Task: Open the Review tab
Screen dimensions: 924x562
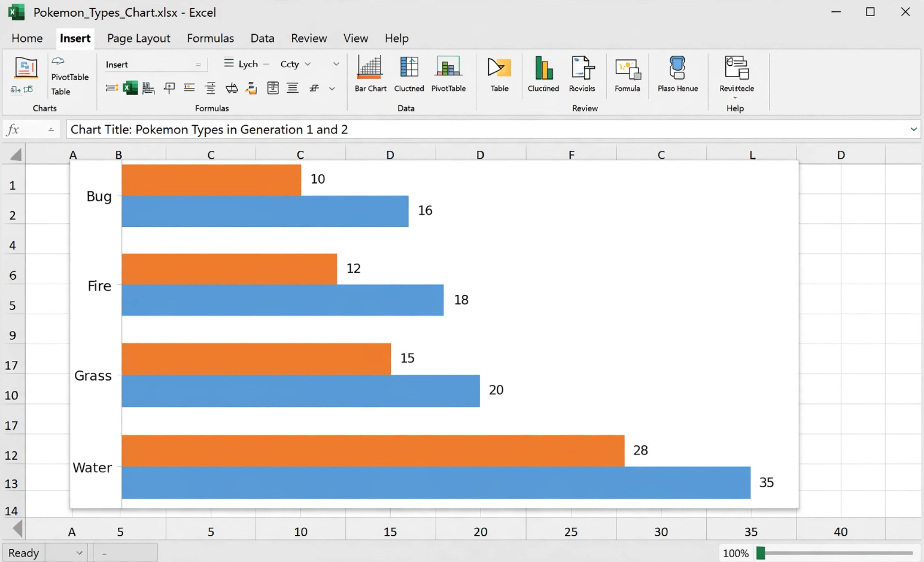Action: click(x=309, y=38)
